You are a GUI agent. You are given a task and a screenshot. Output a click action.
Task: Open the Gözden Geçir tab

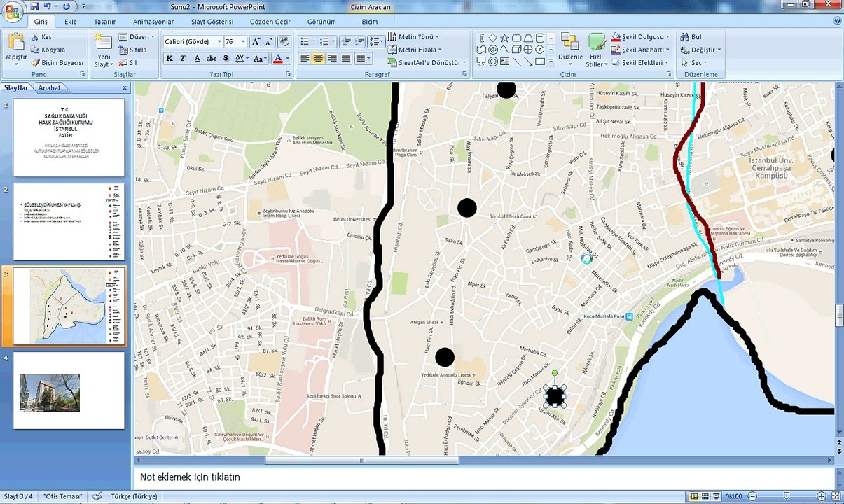click(x=270, y=22)
